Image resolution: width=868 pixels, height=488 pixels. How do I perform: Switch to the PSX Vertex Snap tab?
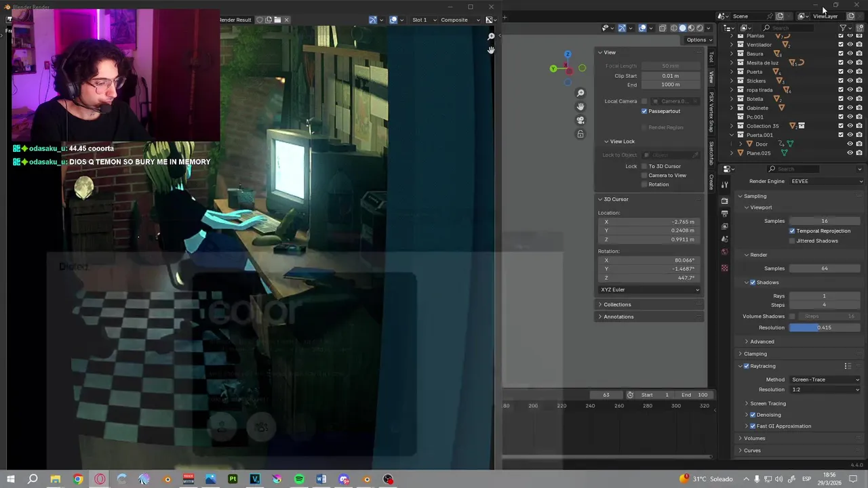(711, 113)
